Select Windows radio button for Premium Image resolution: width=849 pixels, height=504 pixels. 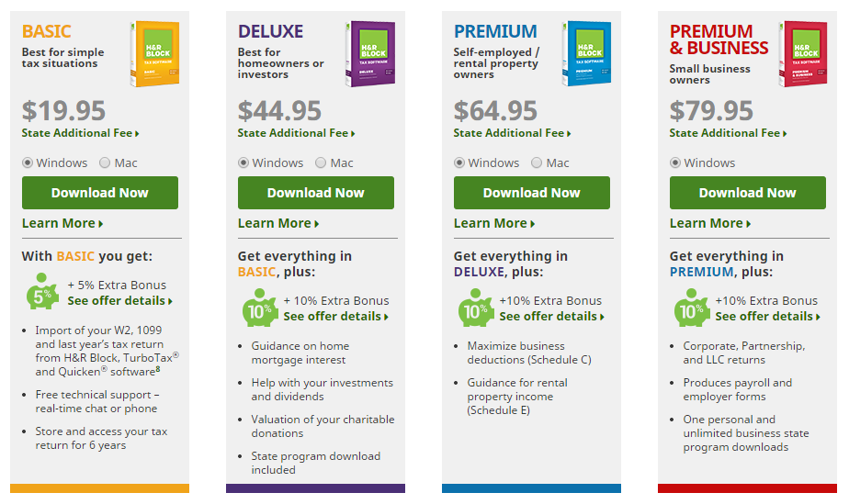(459, 162)
